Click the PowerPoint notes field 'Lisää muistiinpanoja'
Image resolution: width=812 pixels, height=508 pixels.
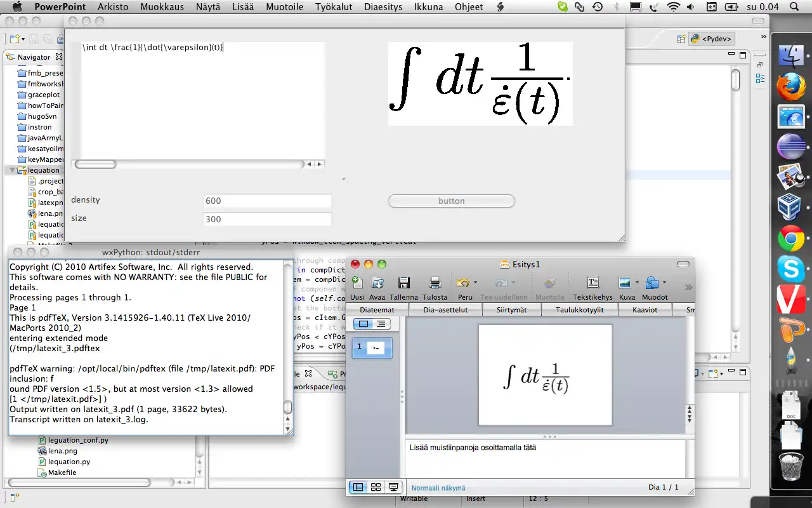click(545, 458)
